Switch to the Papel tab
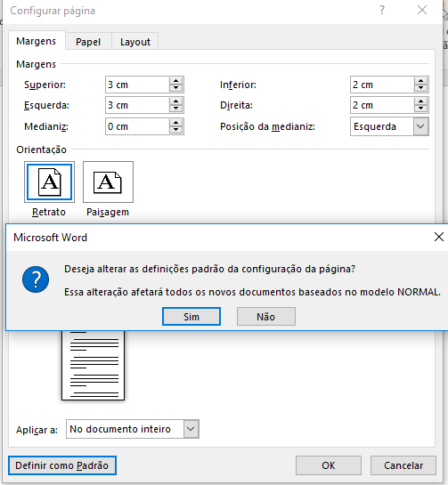 click(x=88, y=42)
